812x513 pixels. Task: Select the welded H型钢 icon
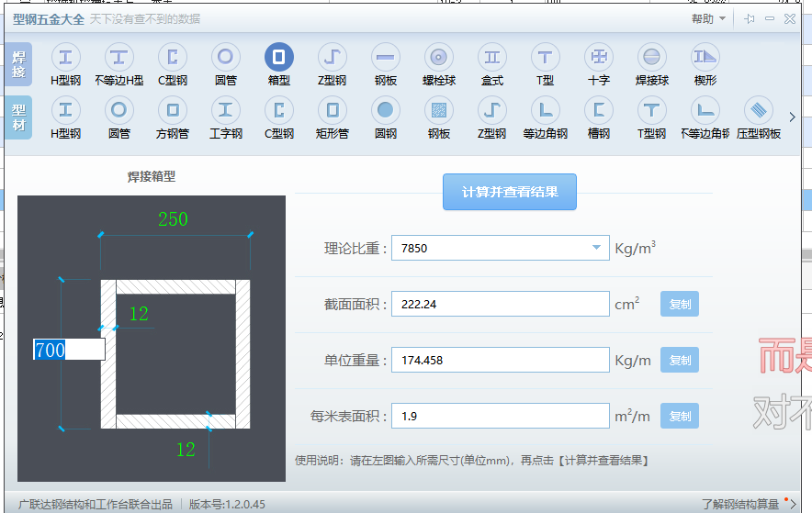click(66, 58)
